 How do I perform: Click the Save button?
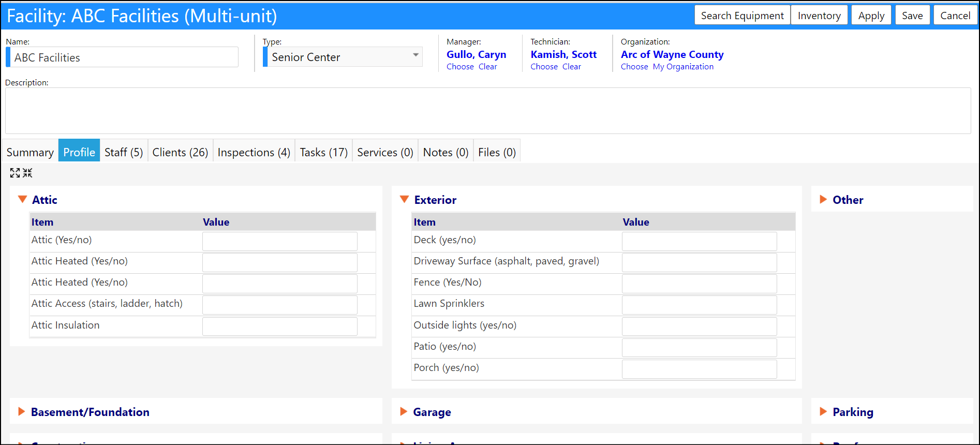tap(912, 16)
